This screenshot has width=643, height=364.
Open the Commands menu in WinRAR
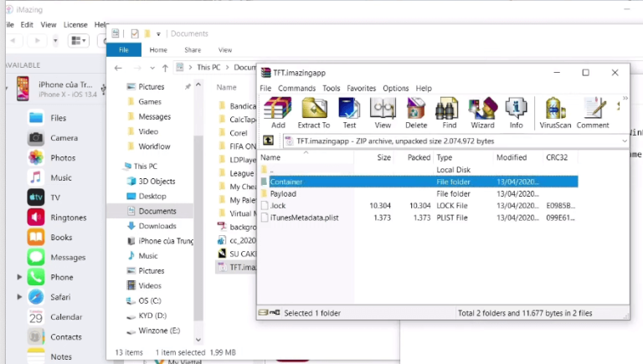tap(296, 88)
